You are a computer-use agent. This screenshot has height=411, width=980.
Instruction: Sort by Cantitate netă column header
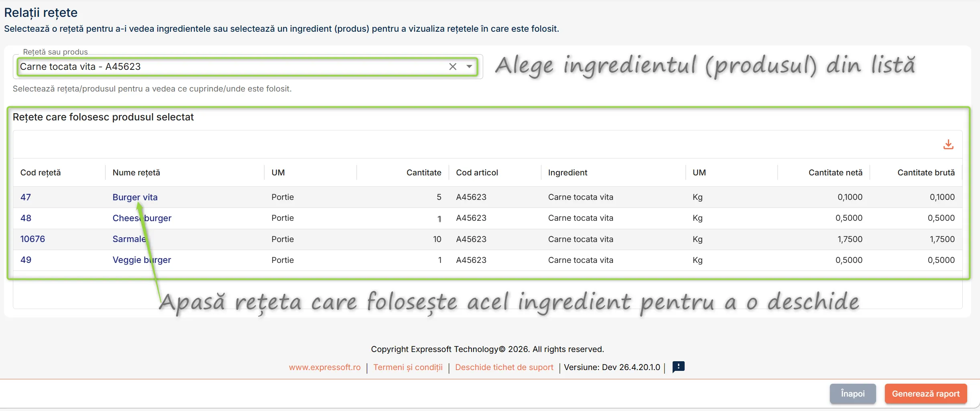[x=835, y=173]
